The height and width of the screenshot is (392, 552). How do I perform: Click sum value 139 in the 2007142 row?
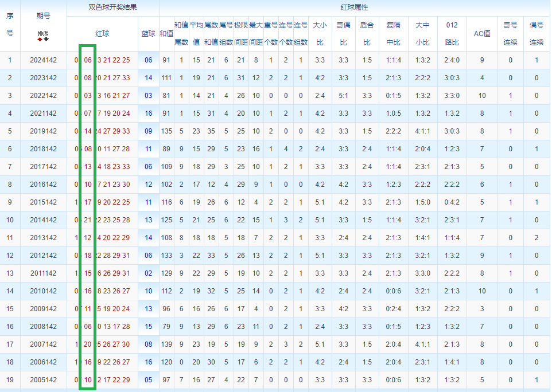click(166, 344)
